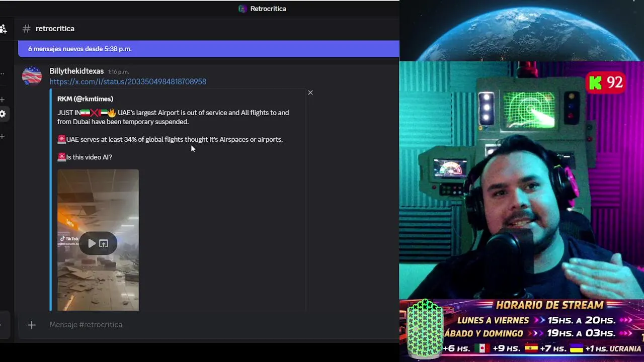Click the Spain flag in the timezone bar

pos(532,348)
